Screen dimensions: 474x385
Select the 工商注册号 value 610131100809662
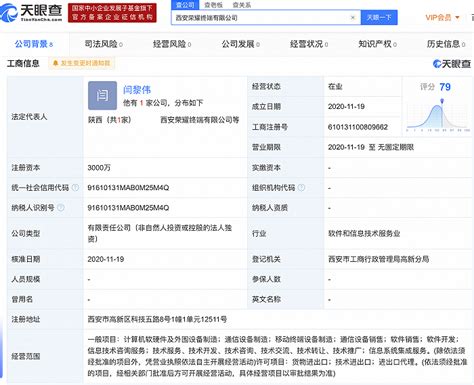coord(358,127)
